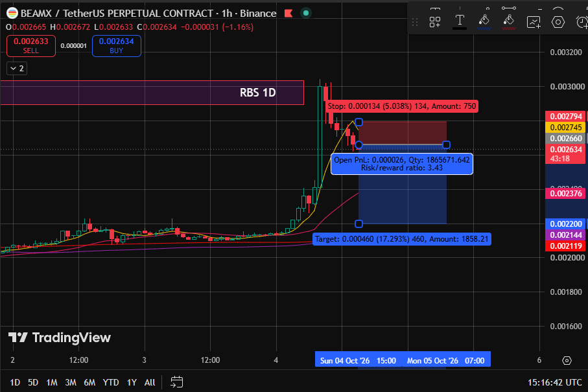The height and width of the screenshot is (392, 588).
Task: Select the BEAMX / TetherUS PERPETUAL CONTRACT title
Action: [117, 14]
